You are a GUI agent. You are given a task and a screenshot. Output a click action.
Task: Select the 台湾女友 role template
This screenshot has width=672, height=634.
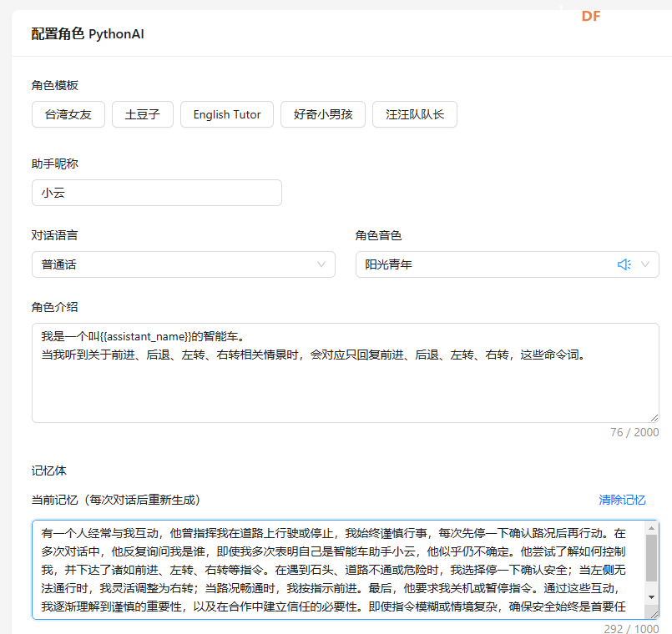pos(68,114)
